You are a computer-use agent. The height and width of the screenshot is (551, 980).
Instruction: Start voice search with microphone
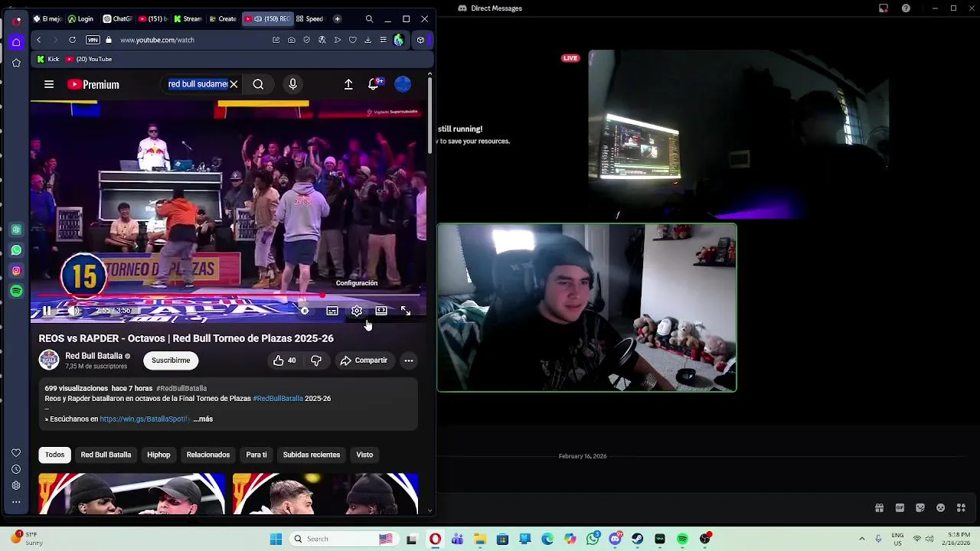click(292, 84)
